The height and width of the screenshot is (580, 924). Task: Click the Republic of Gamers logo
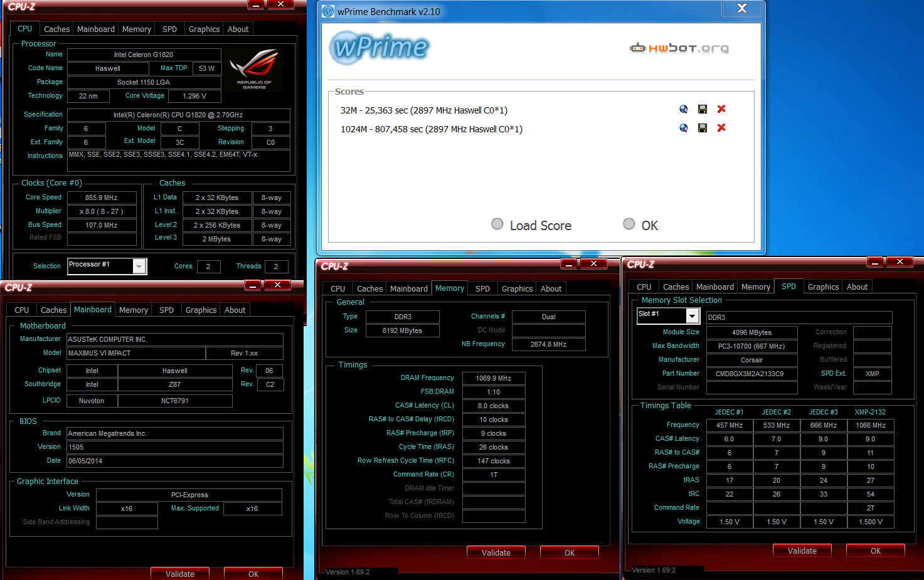point(254,69)
